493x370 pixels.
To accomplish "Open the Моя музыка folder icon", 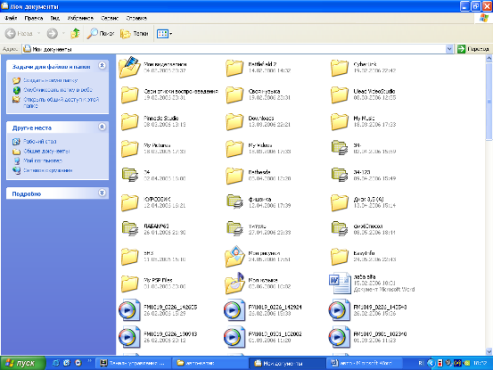I will [x=234, y=283].
